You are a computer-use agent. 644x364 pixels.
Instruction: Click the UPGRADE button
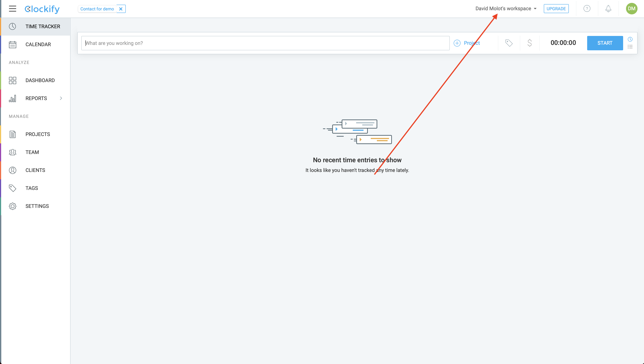556,9
